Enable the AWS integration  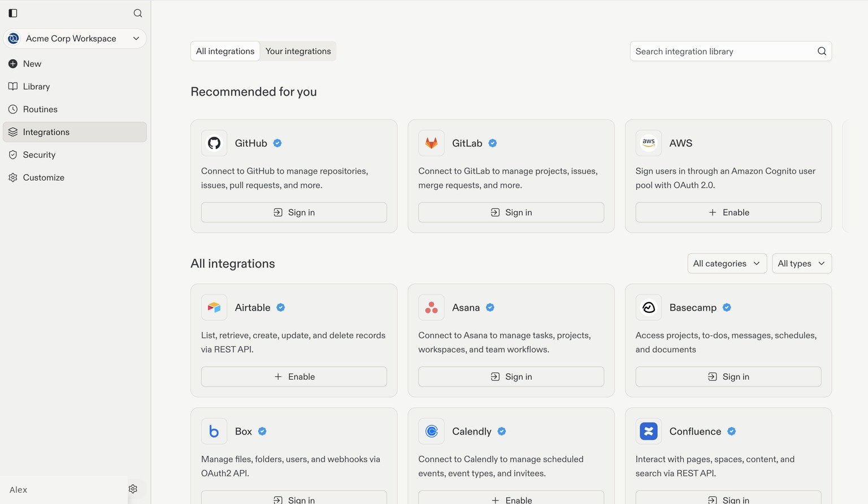coord(728,212)
